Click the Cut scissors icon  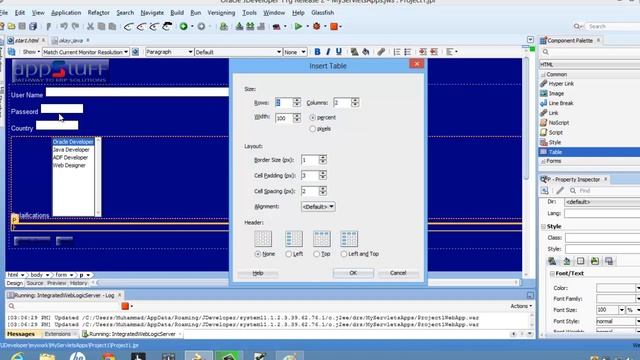(90, 27)
